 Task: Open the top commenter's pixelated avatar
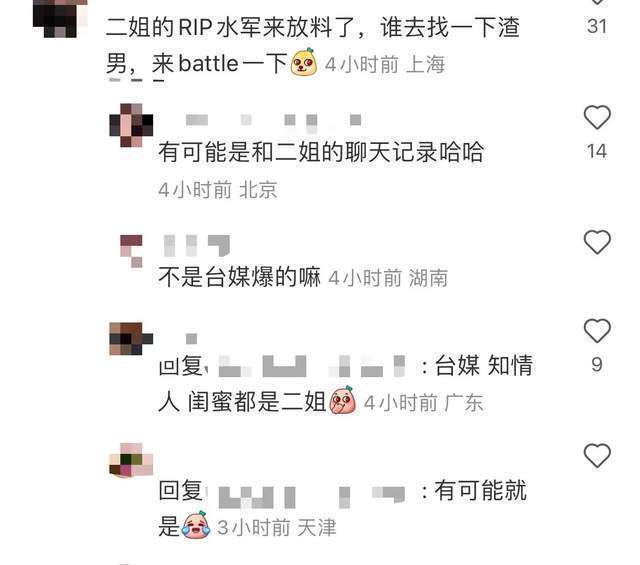click(60, 19)
